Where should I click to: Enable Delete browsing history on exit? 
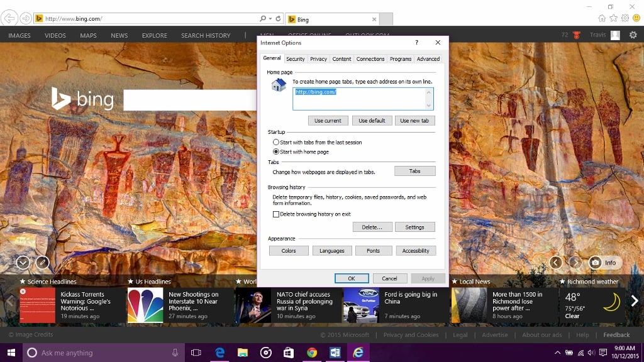(x=275, y=214)
